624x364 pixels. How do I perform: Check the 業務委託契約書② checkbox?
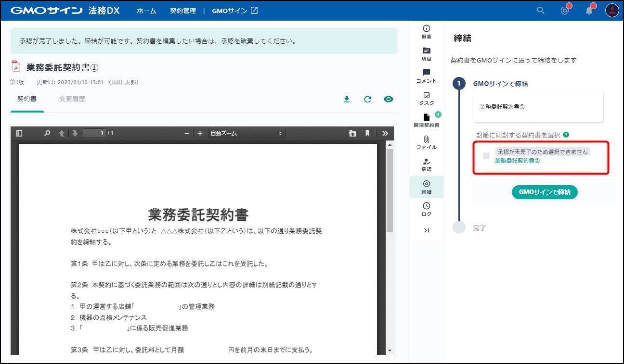[x=486, y=156]
